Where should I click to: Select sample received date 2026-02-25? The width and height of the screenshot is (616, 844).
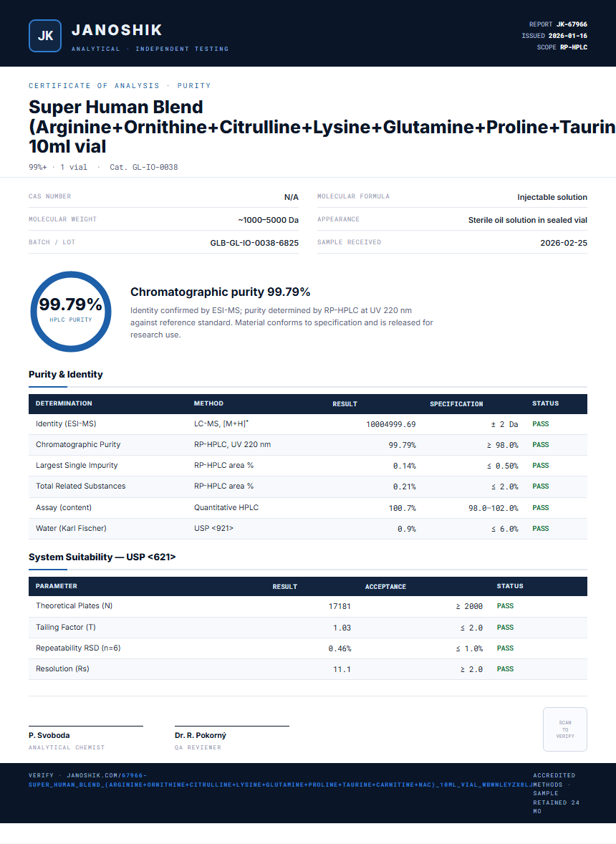coord(563,243)
